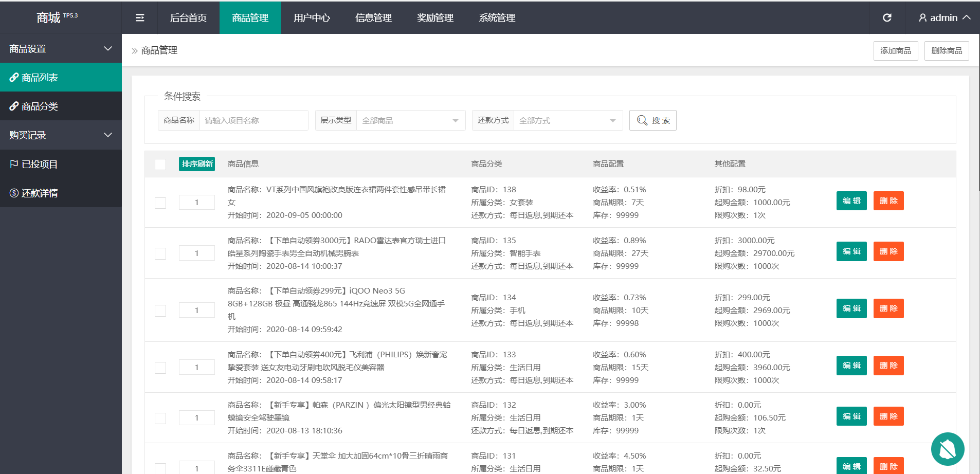The image size is (980, 474).
Task: Edit product ID 131 umbrella
Action: coord(852,466)
